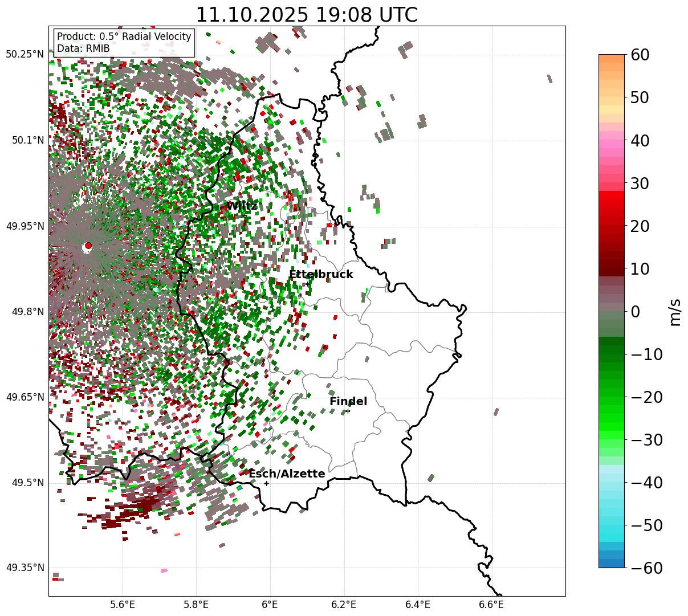Click the Product: 0.5° Radial Velocity text

pos(124,36)
